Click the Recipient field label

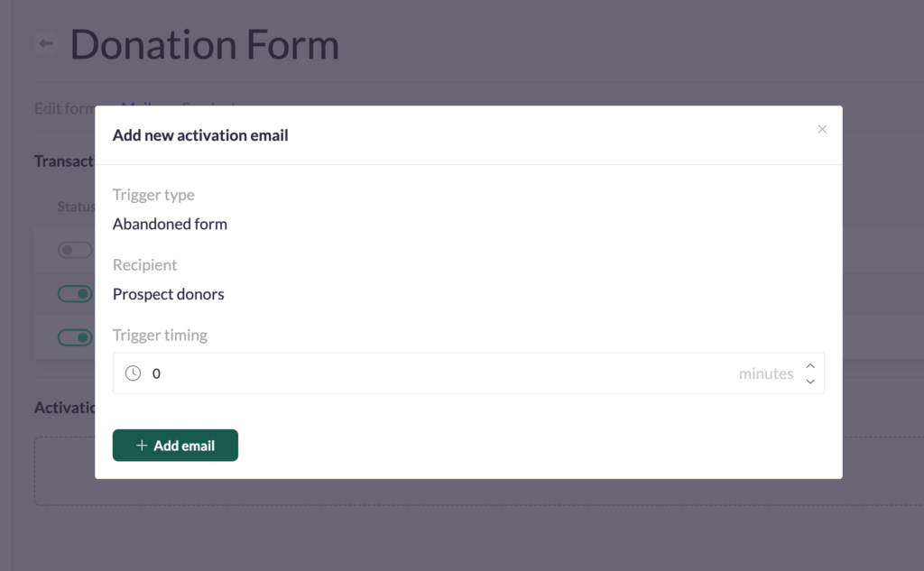click(x=144, y=265)
